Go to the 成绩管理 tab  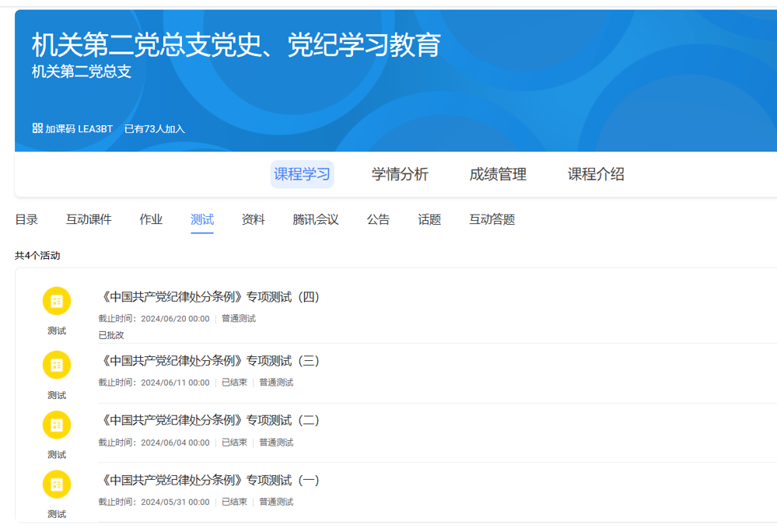tap(498, 174)
